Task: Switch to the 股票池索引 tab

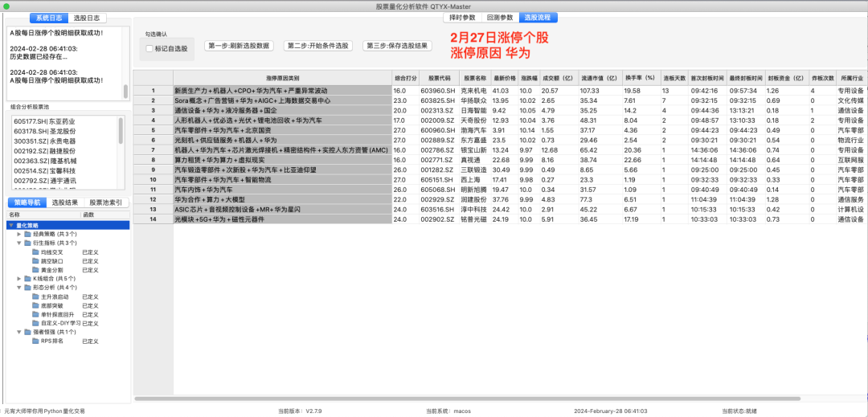Action: click(105, 203)
